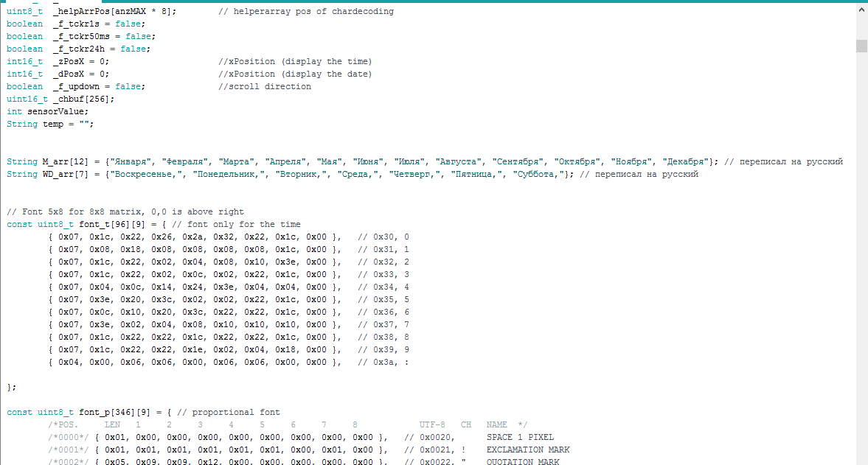Click the '// 0x37, 7' row comment
The height and width of the screenshot is (465, 868).
[x=383, y=324]
